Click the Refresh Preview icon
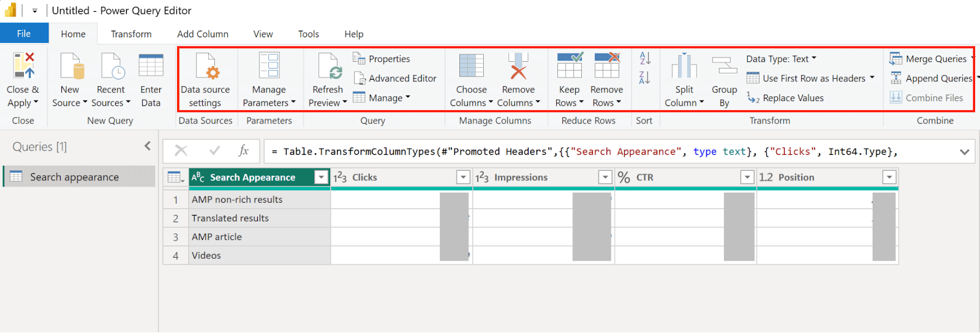The width and height of the screenshot is (980, 333). click(330, 65)
